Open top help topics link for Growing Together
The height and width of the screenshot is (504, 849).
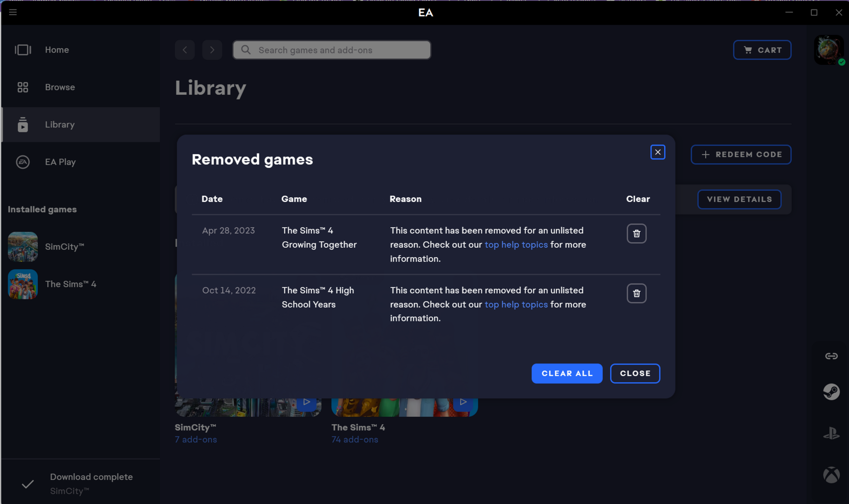click(x=516, y=245)
